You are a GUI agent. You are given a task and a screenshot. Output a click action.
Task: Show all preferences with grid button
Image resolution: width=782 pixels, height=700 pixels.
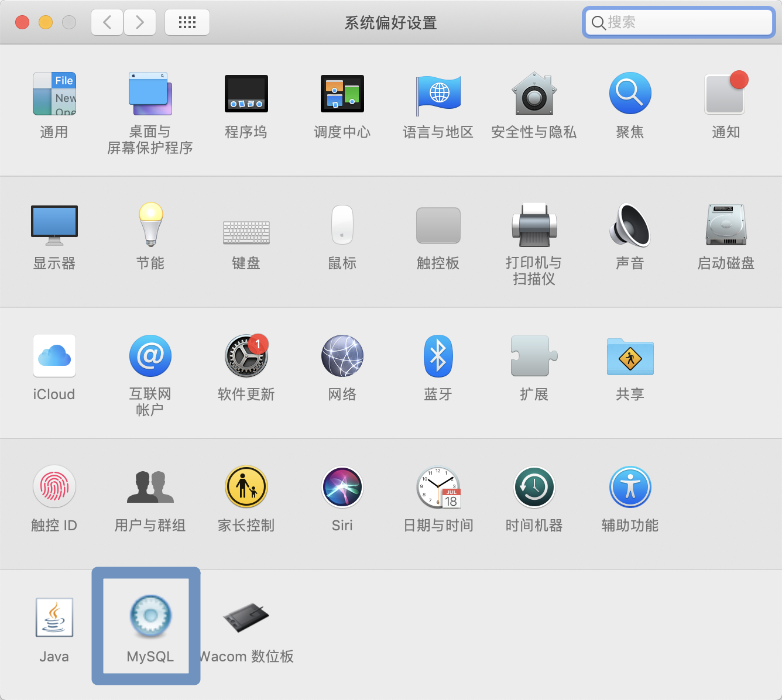187,22
